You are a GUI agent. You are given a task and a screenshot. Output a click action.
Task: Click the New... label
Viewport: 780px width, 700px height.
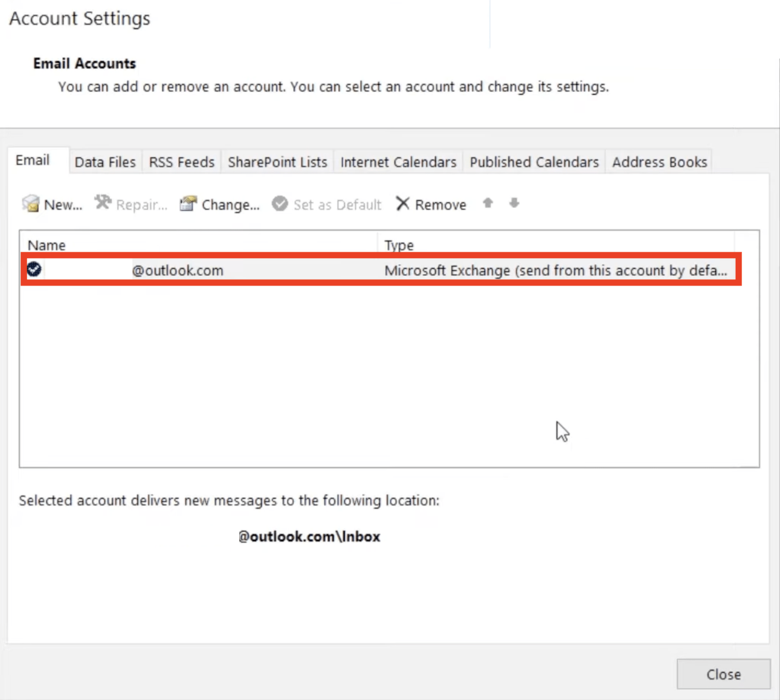(x=63, y=205)
